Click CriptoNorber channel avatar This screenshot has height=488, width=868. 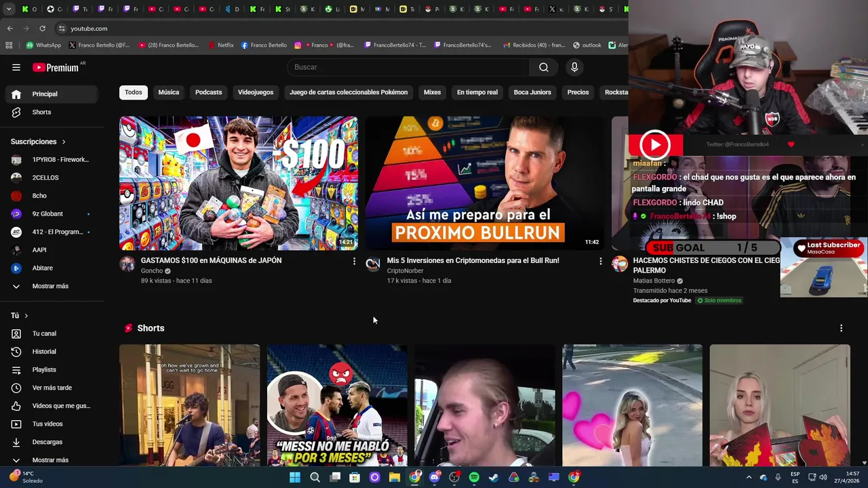373,264
